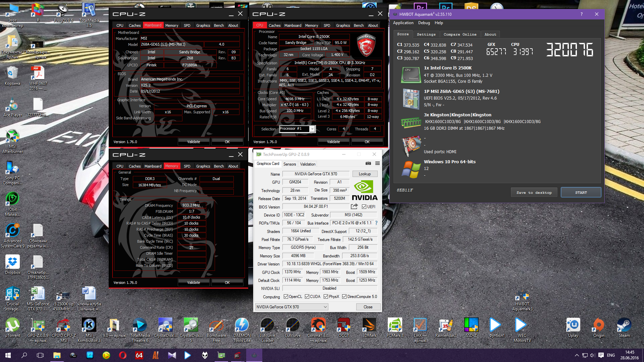Image resolution: width=644 pixels, height=362 pixels.
Task: Click OK in the Mainboard CPU-Z window
Action: tap(227, 142)
